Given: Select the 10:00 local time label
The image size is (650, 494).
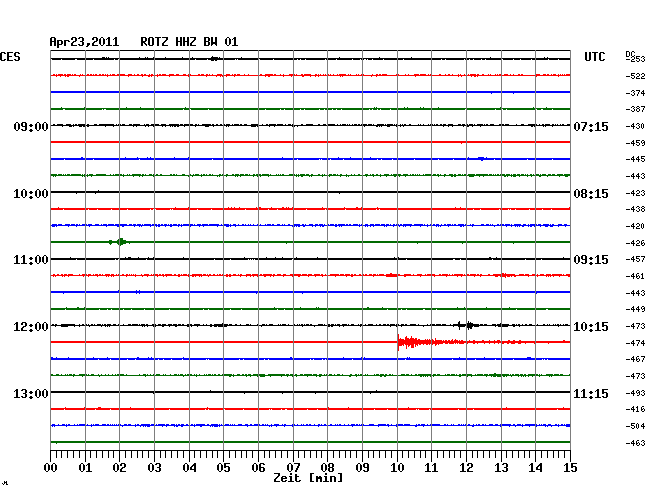Looking at the screenshot, I should click(31, 194).
